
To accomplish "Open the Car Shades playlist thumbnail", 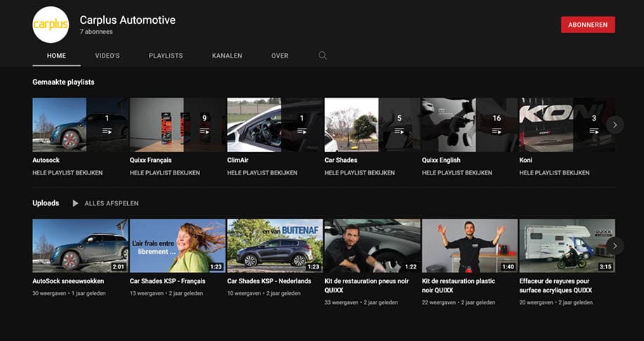I will (372, 124).
